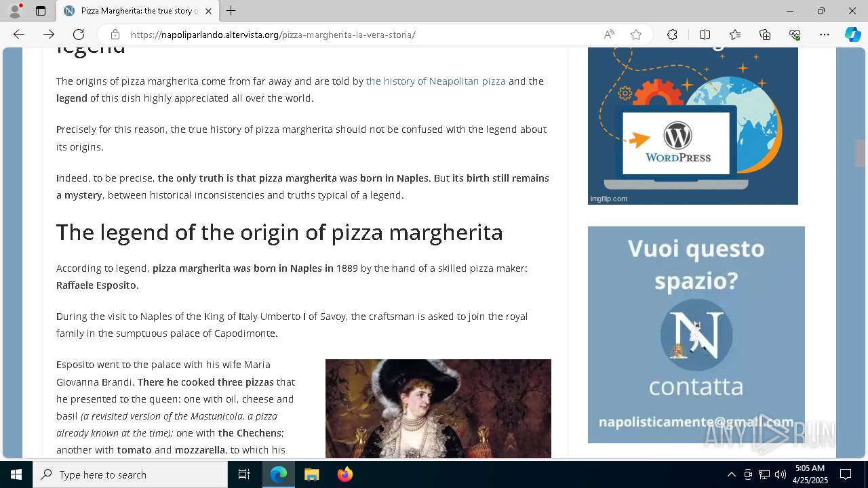Enable split screen view
The width and height of the screenshot is (868, 488).
(705, 35)
